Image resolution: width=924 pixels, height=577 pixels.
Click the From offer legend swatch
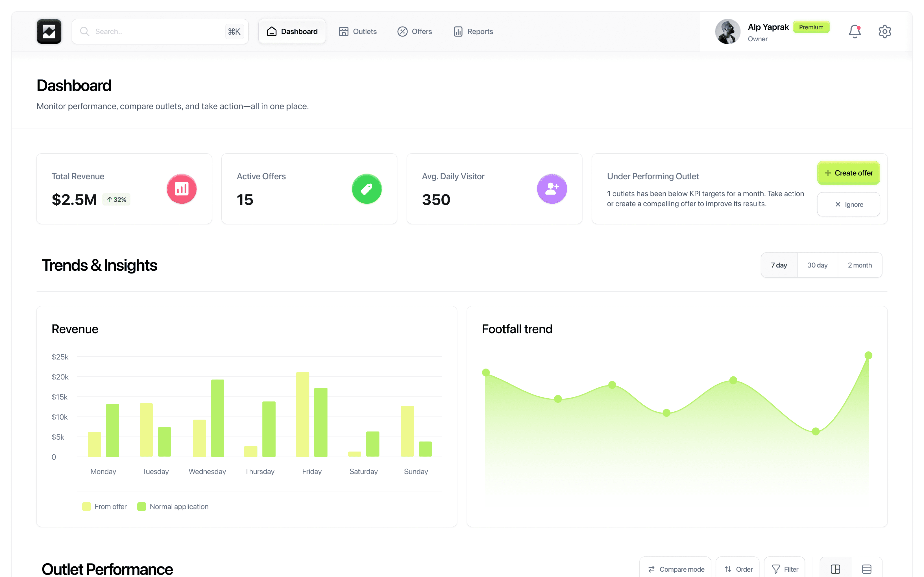tap(87, 506)
